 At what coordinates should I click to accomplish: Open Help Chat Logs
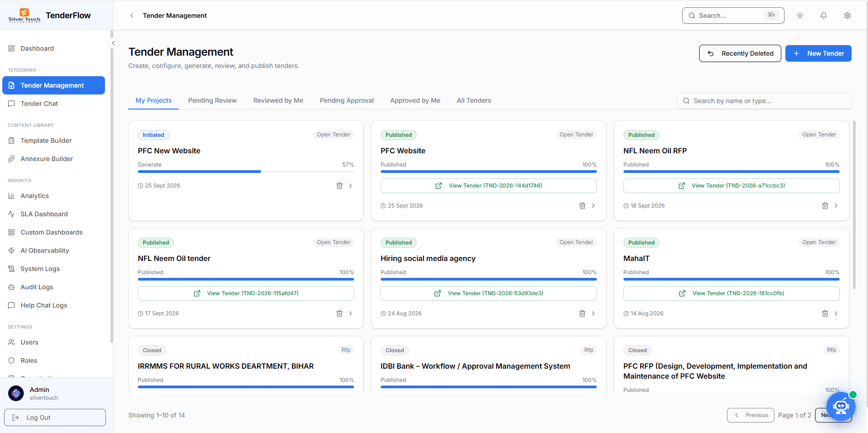[x=54, y=305]
